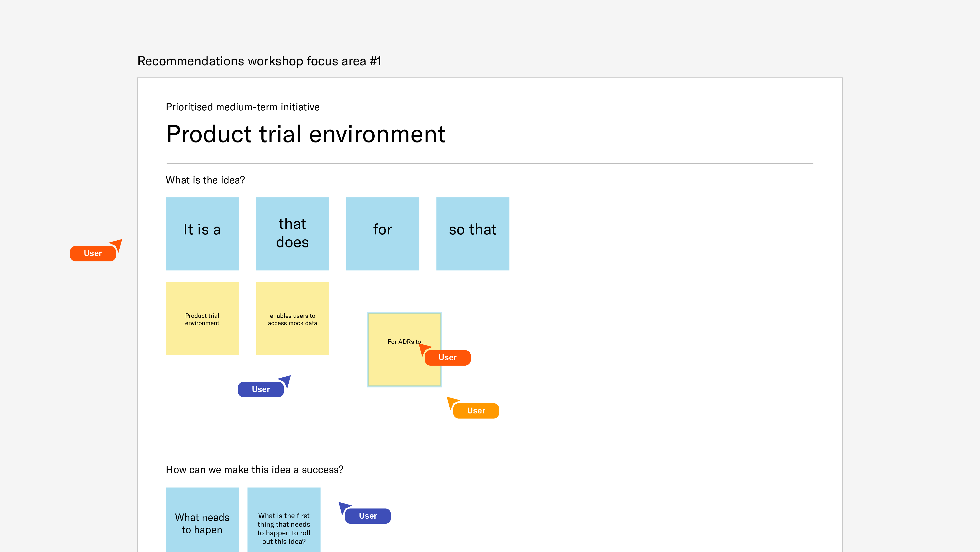The height and width of the screenshot is (552, 980).
Task: Click the orange User cursor label outside the frame
Action: tap(92, 254)
